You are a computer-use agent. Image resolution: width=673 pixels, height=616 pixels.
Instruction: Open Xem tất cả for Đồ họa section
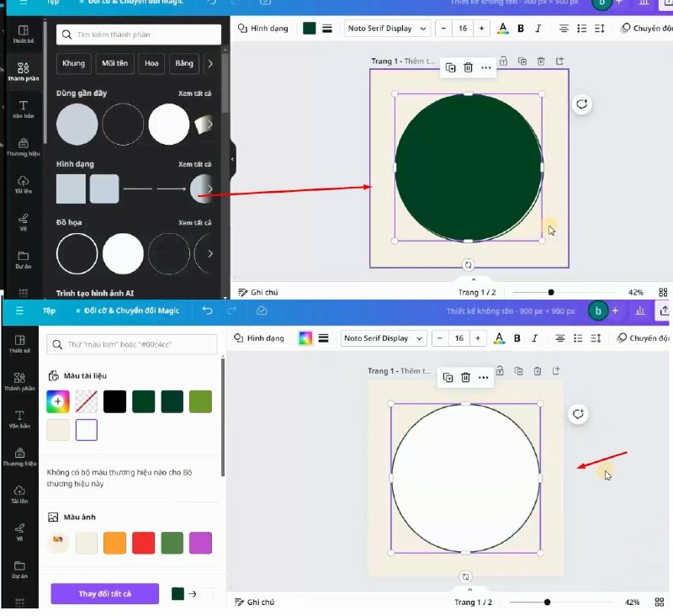point(194,222)
